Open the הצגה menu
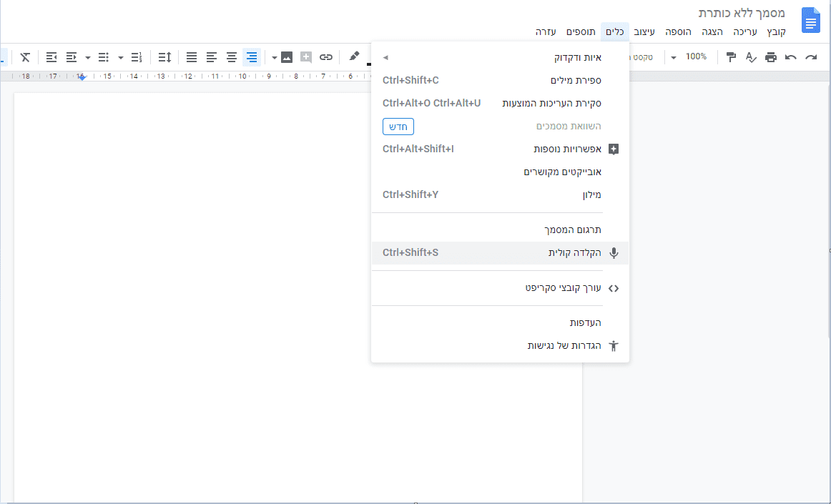The height and width of the screenshot is (504, 831). [712, 31]
